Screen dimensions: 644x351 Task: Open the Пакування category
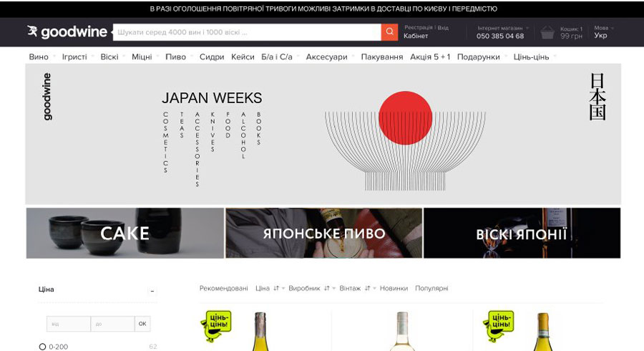tap(382, 57)
